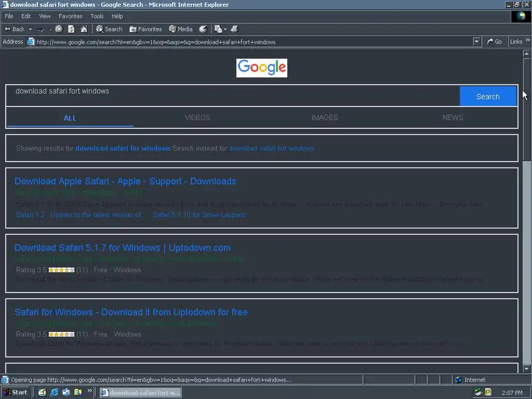Click first Quick Launch icon beside Start
Screen dimensions: 532x399
tap(42, 393)
